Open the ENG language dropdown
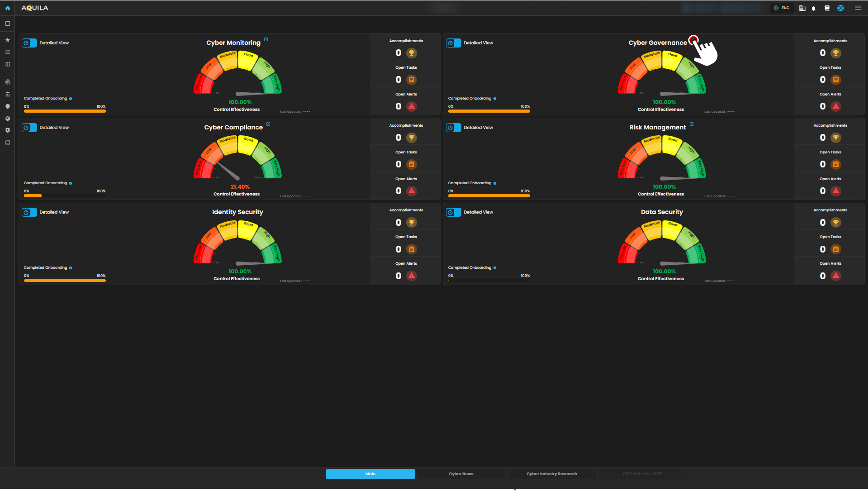 pos(781,8)
